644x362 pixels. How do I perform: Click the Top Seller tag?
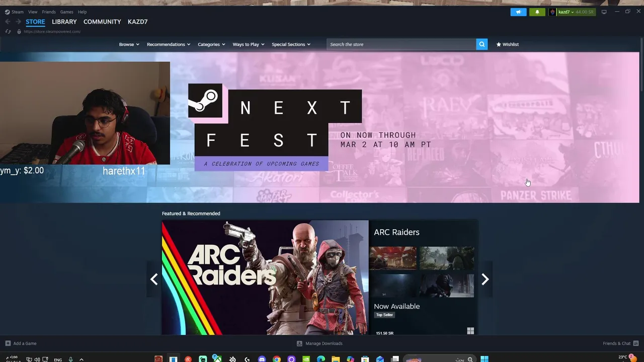pyautogui.click(x=384, y=315)
